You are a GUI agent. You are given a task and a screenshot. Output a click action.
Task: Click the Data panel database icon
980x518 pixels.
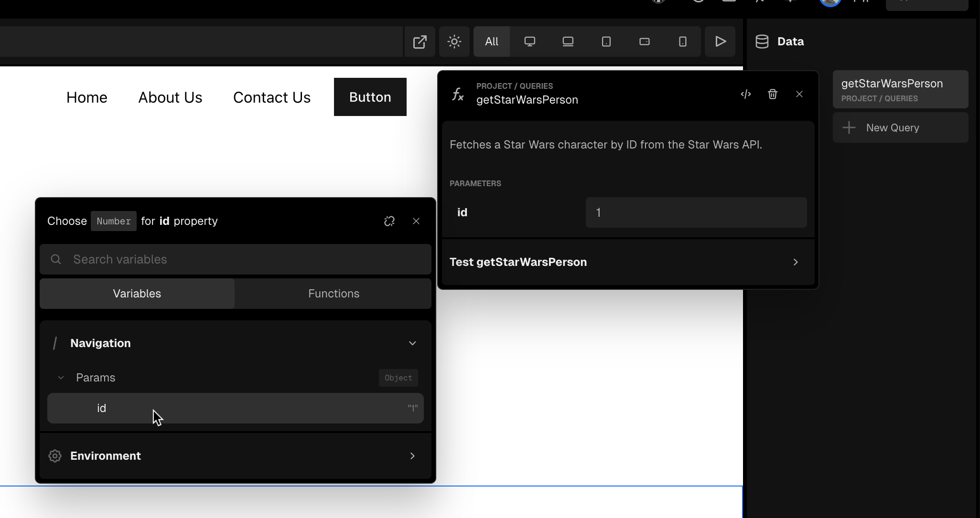(762, 42)
